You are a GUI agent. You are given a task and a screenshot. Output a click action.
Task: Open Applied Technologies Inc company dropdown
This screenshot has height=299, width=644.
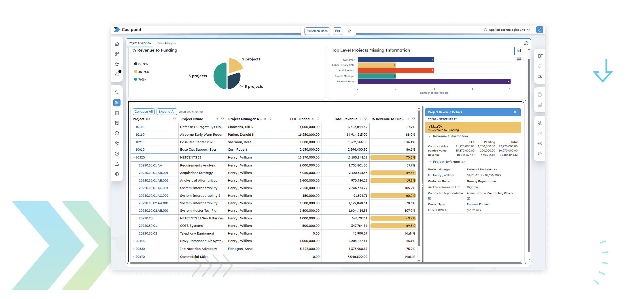coord(507,30)
